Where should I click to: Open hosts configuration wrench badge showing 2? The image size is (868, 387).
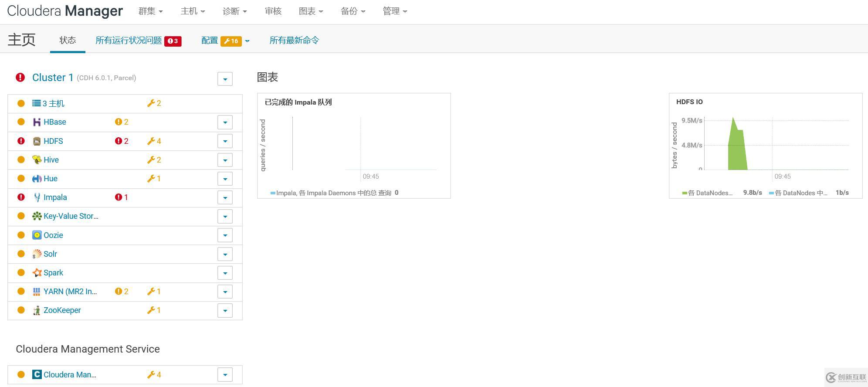coord(154,103)
